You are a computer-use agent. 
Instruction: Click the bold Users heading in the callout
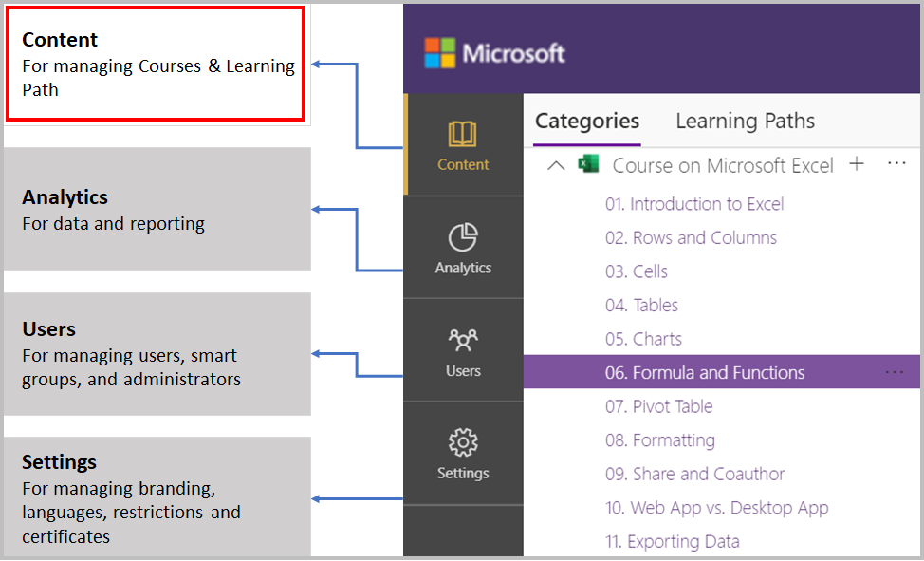(49, 329)
